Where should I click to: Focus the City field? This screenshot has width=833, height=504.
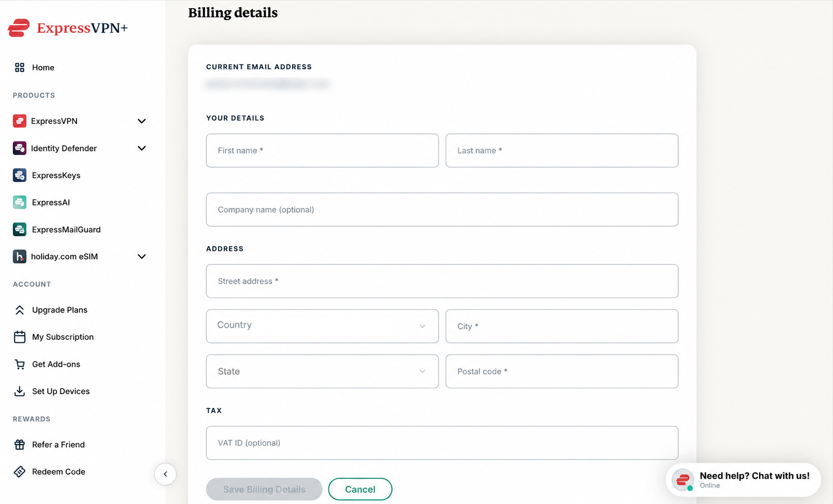point(562,326)
